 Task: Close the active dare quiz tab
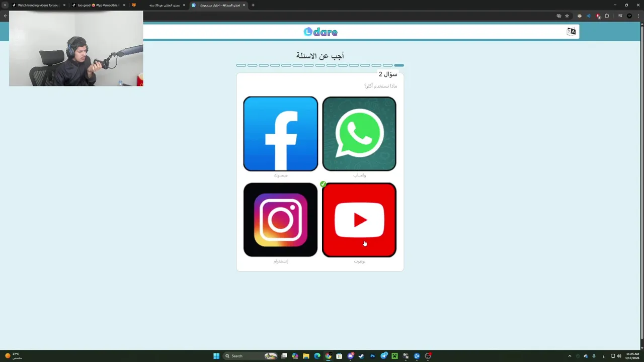click(244, 5)
